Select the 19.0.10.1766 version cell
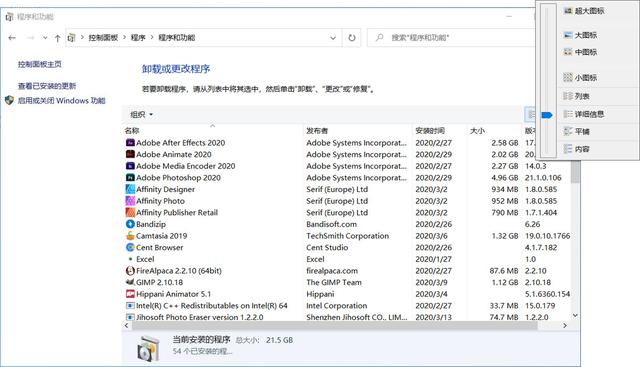 pyautogui.click(x=547, y=236)
